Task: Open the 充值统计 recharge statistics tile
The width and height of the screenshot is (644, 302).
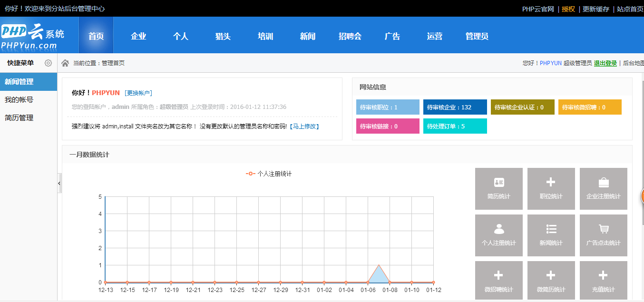Action: [603, 282]
